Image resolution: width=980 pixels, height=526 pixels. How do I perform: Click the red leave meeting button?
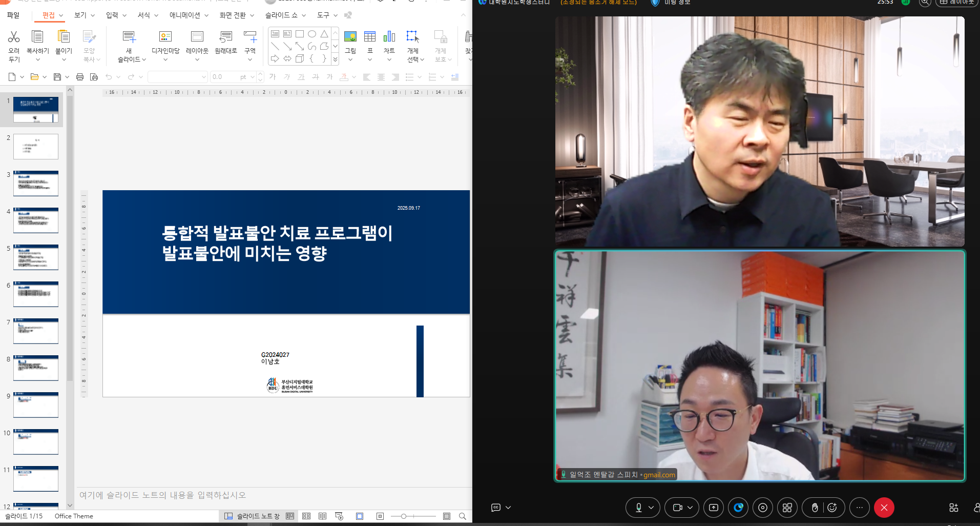point(884,508)
